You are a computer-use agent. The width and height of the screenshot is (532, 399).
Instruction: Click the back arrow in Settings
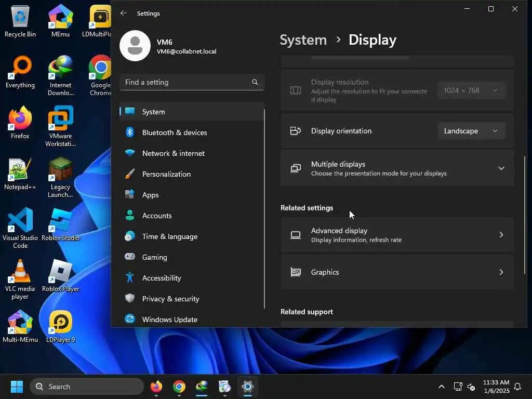[x=124, y=13]
